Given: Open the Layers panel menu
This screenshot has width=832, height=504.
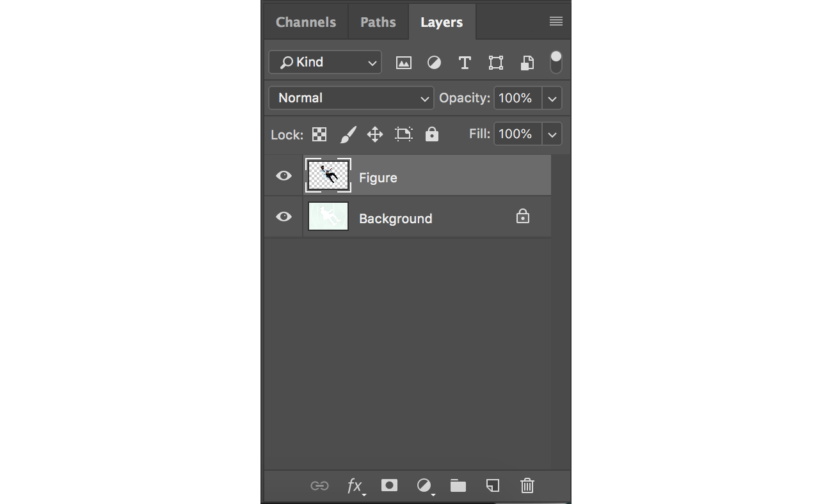Looking at the screenshot, I should tap(556, 22).
